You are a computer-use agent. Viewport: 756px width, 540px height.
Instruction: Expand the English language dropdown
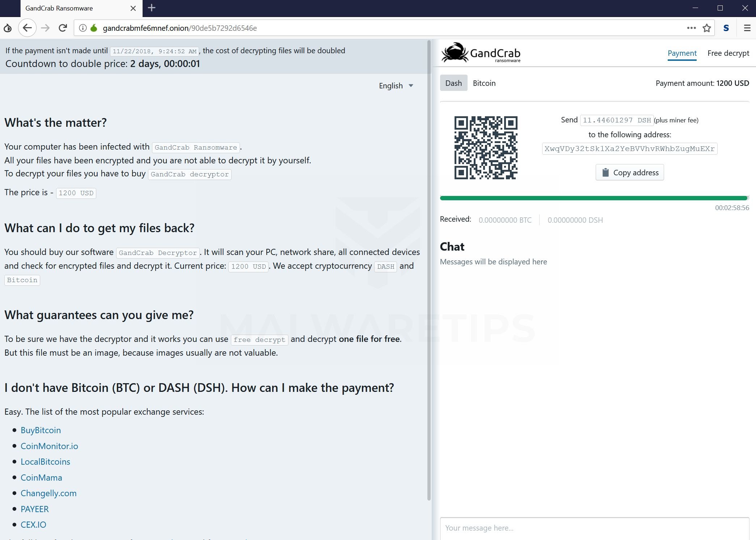pyautogui.click(x=396, y=86)
